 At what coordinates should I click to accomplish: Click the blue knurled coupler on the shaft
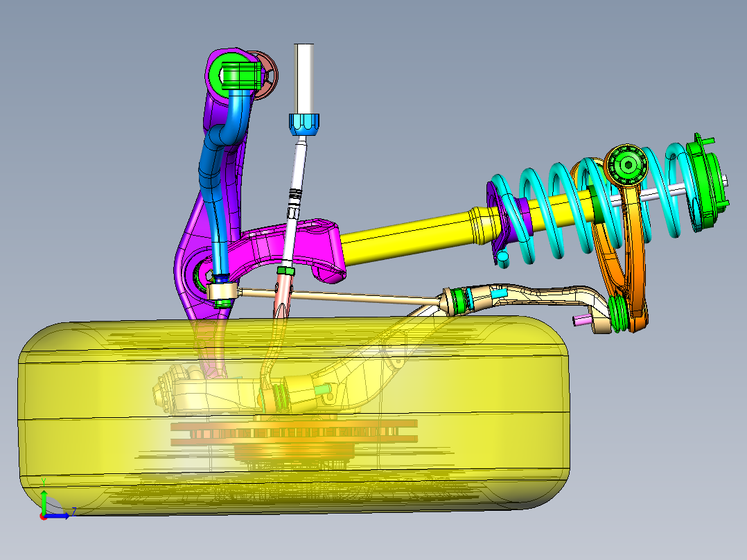(304, 125)
